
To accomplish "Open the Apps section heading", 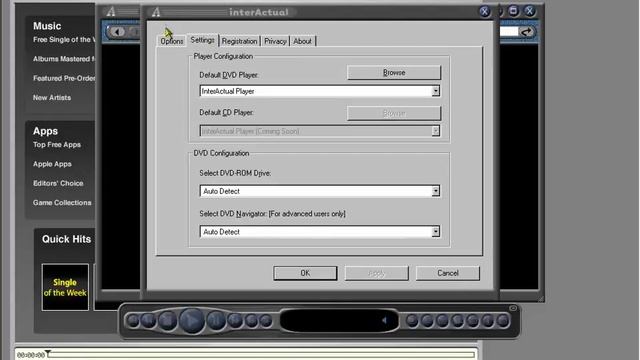I will pos(45,131).
